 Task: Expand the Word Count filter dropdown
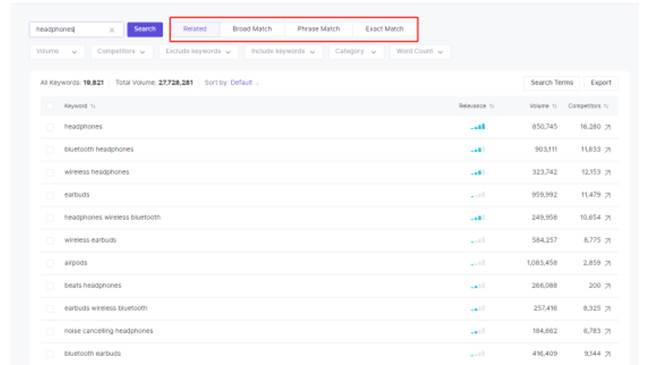[420, 52]
